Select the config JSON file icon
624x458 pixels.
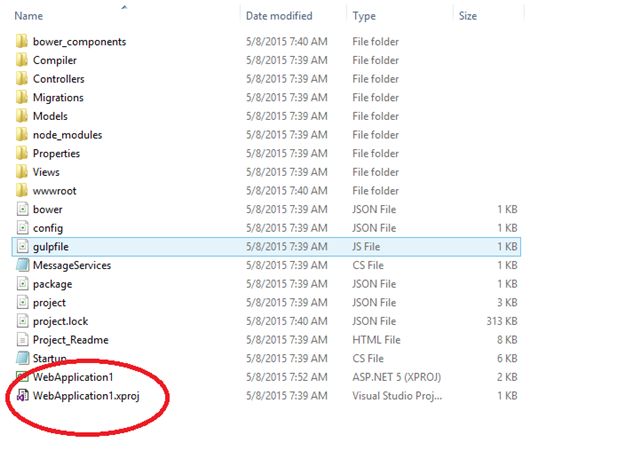23,228
